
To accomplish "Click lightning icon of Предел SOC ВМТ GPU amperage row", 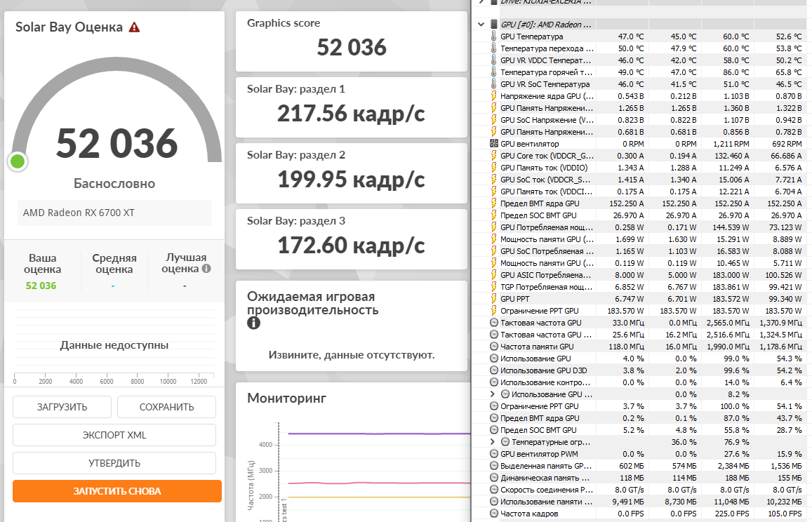I will pos(493,215).
